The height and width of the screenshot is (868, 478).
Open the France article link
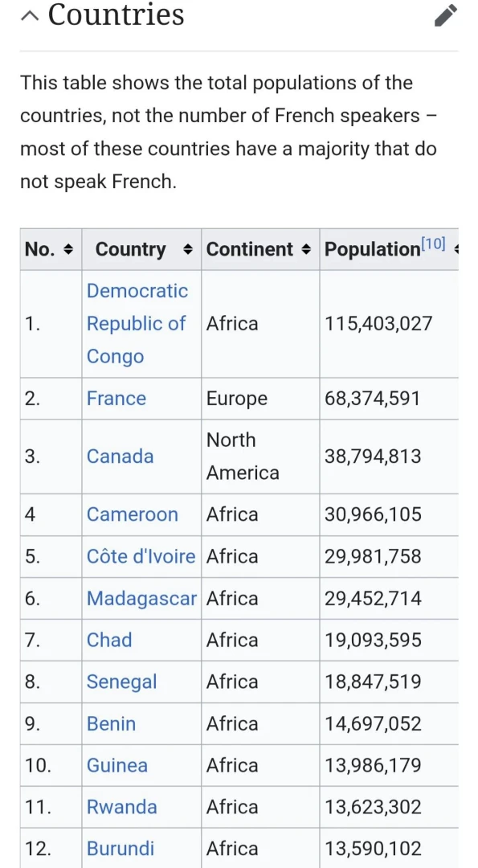[116, 399]
